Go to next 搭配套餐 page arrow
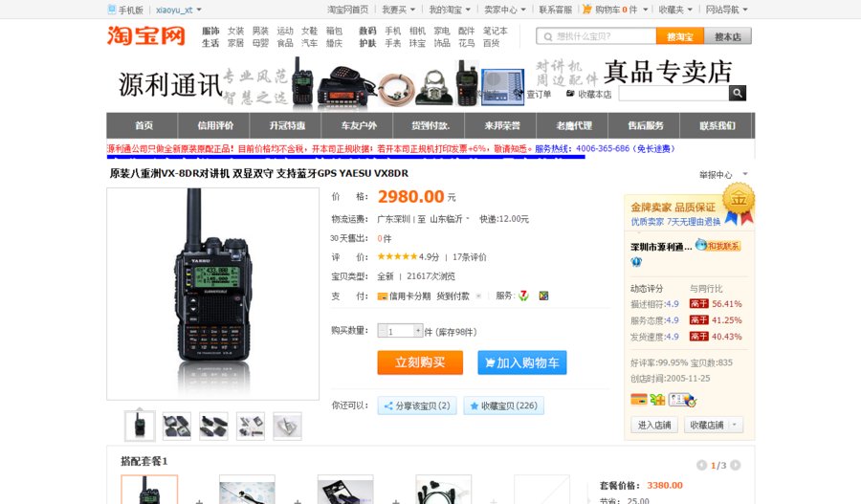The width and height of the screenshot is (861, 504). (736, 465)
